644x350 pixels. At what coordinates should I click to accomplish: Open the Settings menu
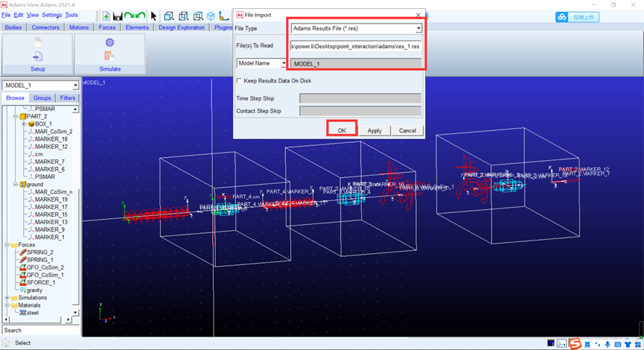click(x=52, y=15)
